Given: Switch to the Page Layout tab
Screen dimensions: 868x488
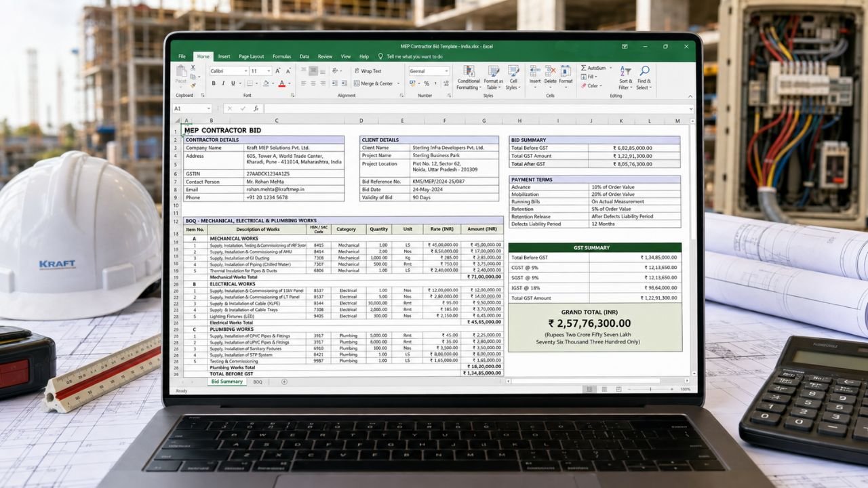Looking at the screenshot, I should point(252,56).
